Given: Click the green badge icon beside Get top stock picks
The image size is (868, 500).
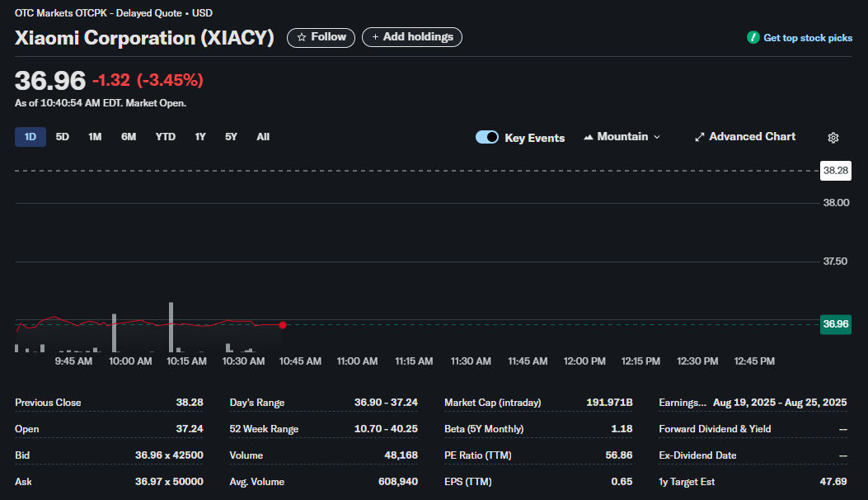Looking at the screenshot, I should (753, 38).
